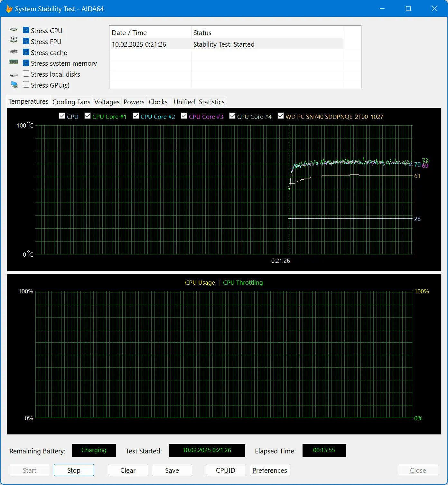448x485 pixels.
Task: Toggle WD PC SN740 drive graph checkbox
Action: [x=281, y=116]
